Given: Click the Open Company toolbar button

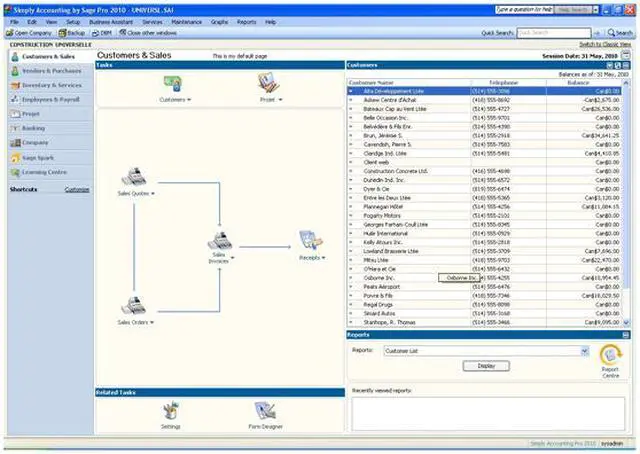Looking at the screenshot, I should click(29, 33).
